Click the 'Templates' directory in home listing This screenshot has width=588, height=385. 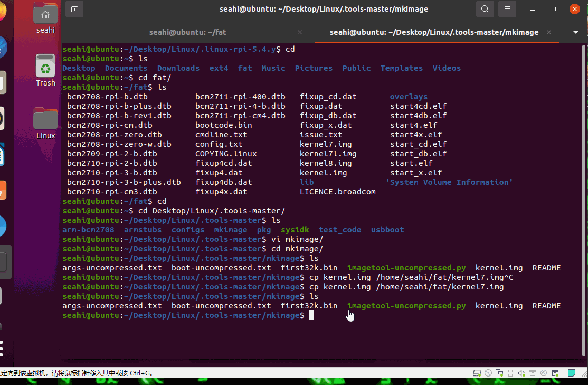pos(402,68)
